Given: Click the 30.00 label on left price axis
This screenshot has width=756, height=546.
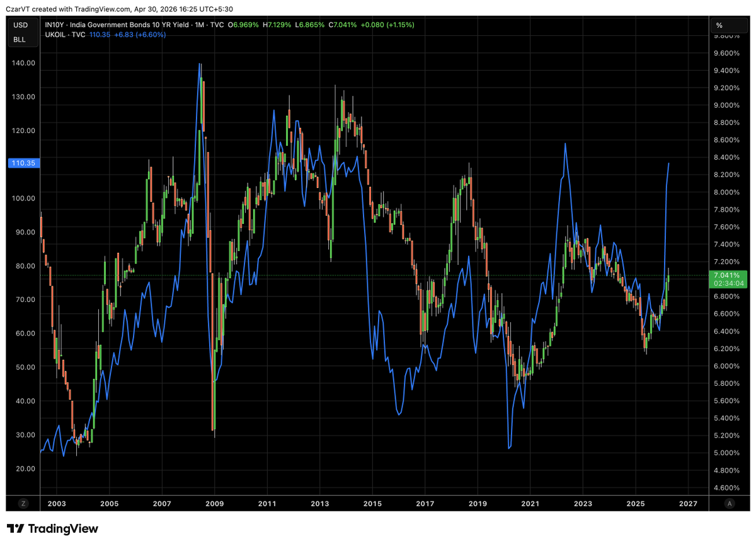Looking at the screenshot, I should pyautogui.click(x=25, y=435).
